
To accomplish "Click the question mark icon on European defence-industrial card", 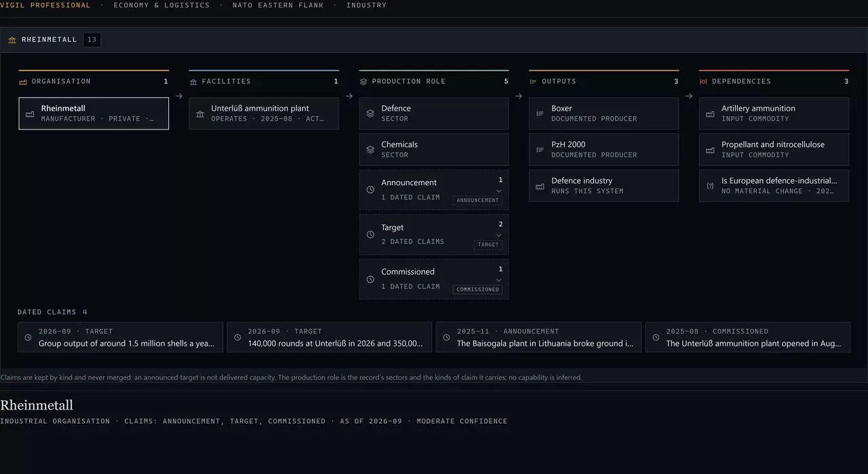I will pyautogui.click(x=710, y=186).
